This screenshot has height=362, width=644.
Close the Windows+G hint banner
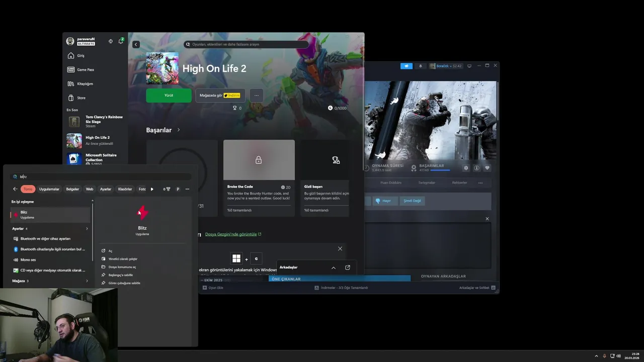(340, 249)
